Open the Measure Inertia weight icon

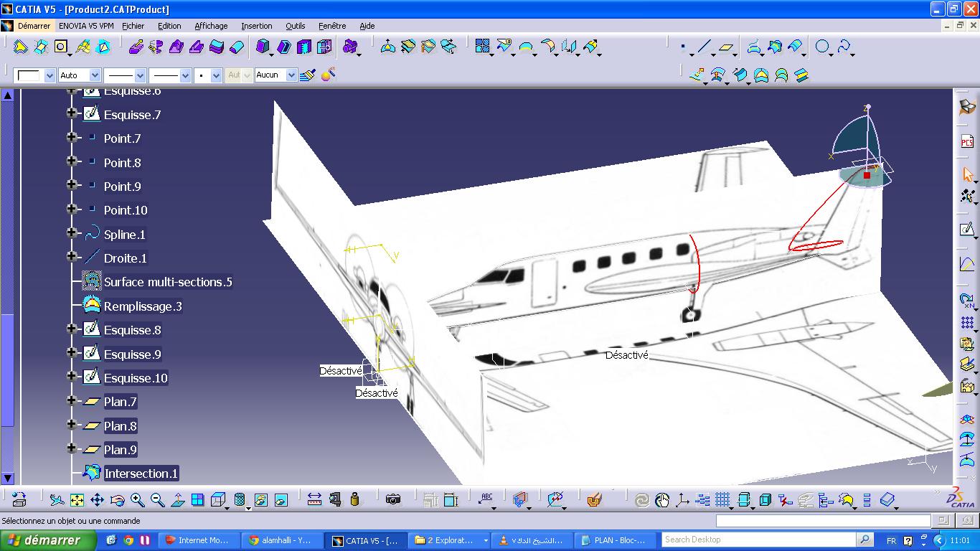pyautogui.click(x=354, y=499)
